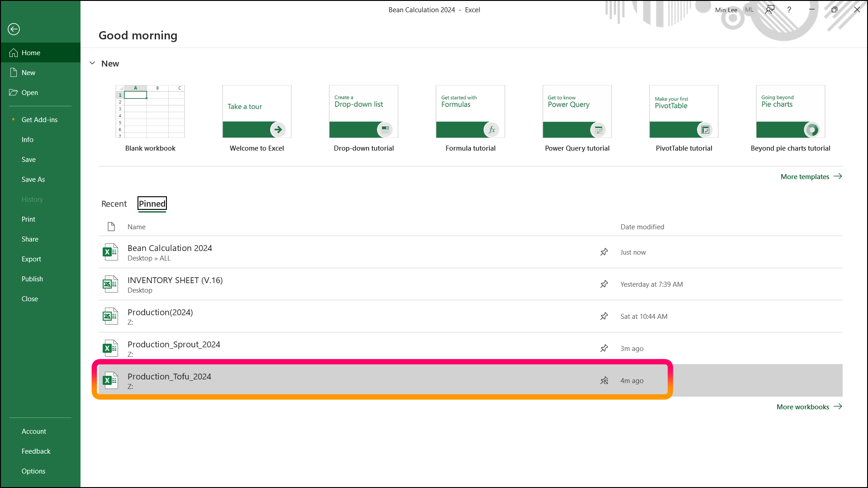The width and height of the screenshot is (868, 488).
Task: Collapse the New section chevron
Action: pyautogui.click(x=92, y=63)
